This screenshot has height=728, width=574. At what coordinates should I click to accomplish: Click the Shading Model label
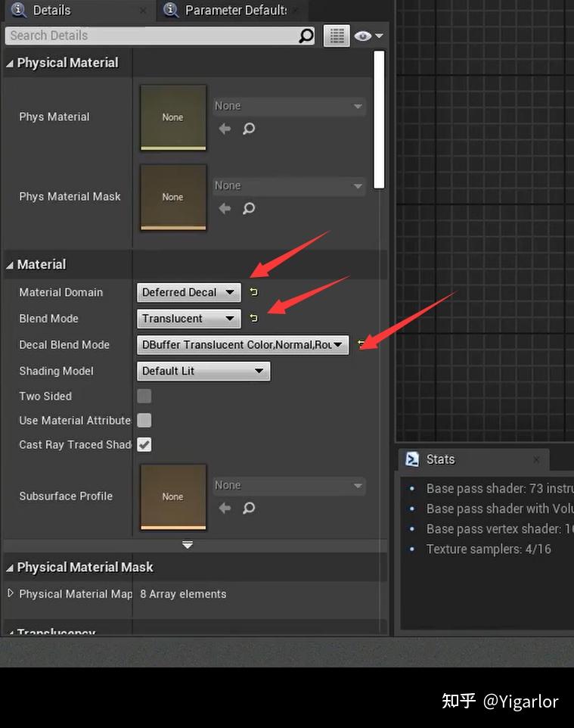click(56, 371)
